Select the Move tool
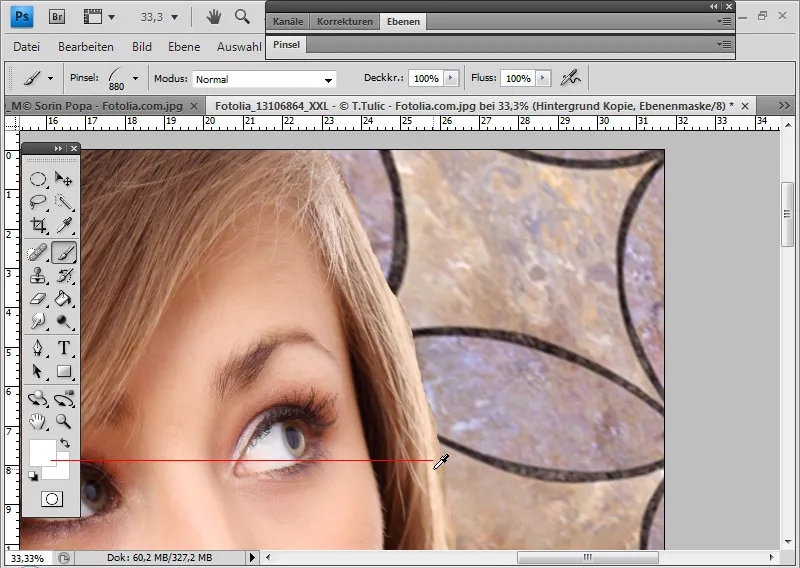This screenshot has height=568, width=800. pyautogui.click(x=64, y=179)
